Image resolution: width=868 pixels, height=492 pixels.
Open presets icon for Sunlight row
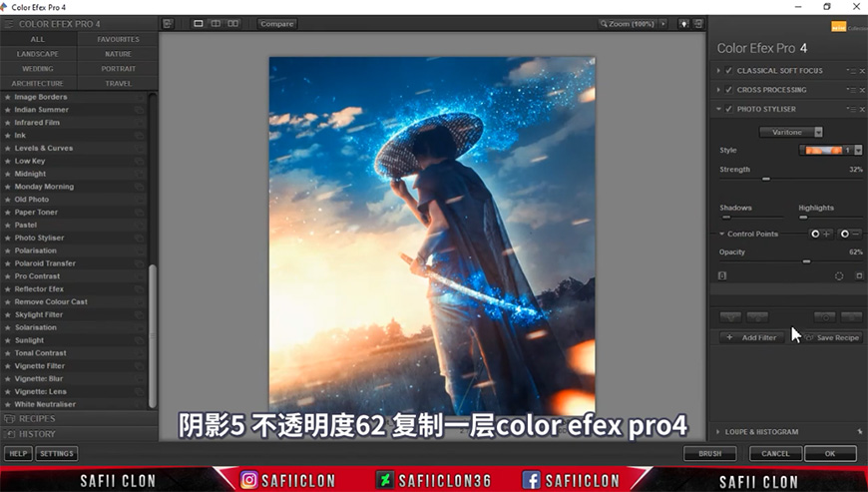[x=139, y=340]
